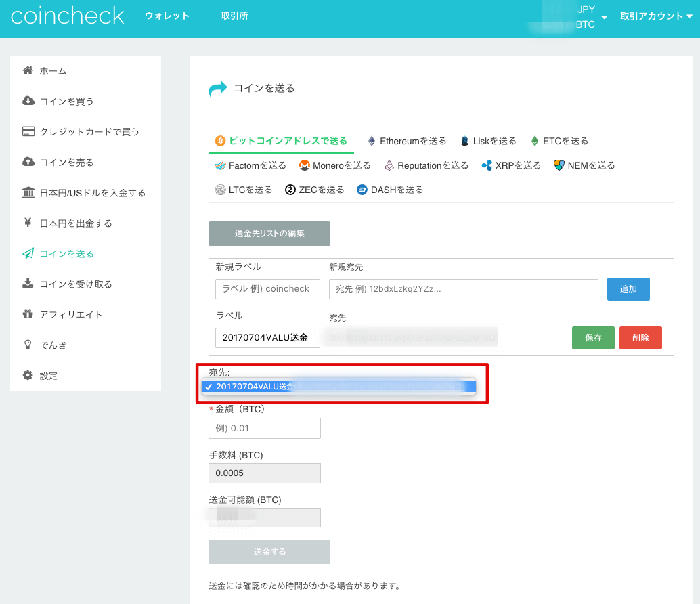
Task: Click the blue DASH icon
Action: (x=362, y=190)
